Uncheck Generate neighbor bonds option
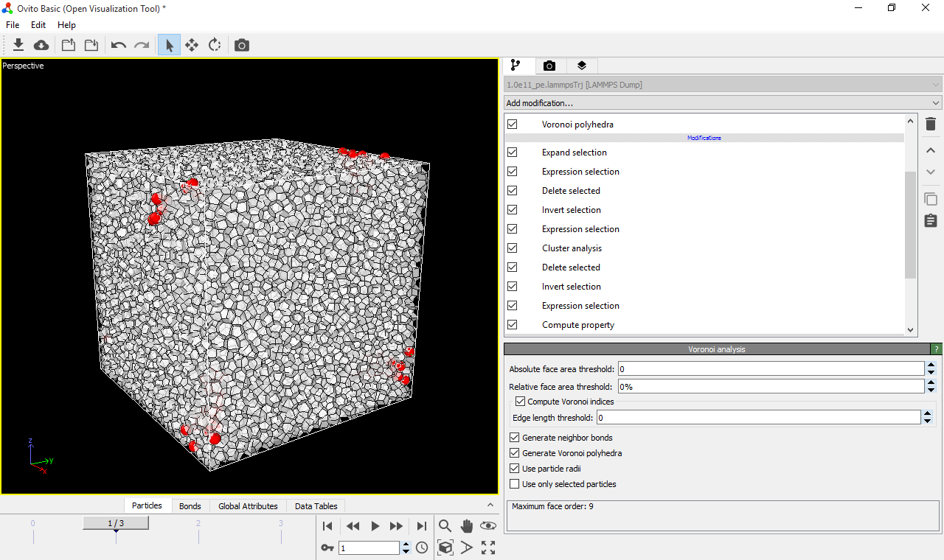 (514, 437)
